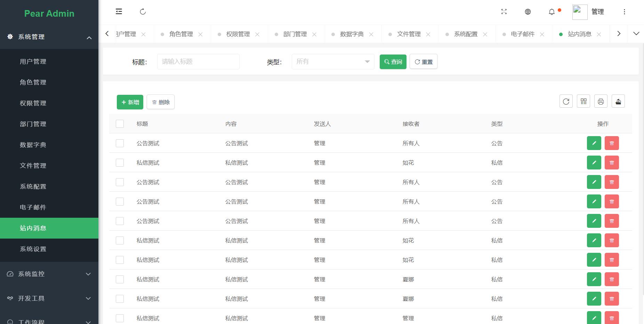Toggle the select-all header checkbox
The height and width of the screenshot is (324, 644).
click(120, 124)
